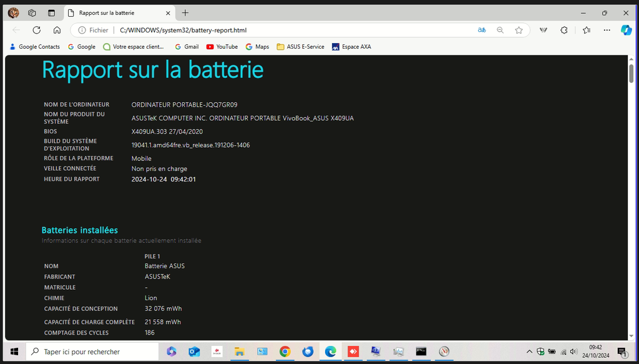The height and width of the screenshot is (364, 639).
Task: Click the battery status tray icon
Action: tap(552, 352)
